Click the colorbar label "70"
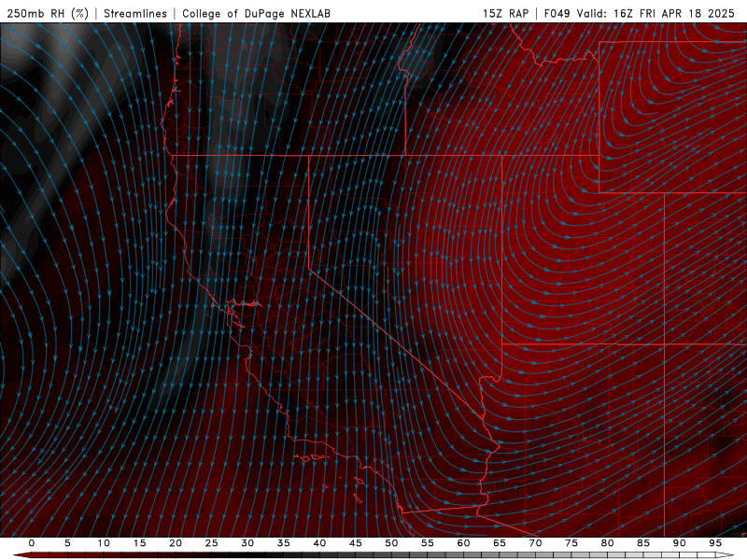Viewport: 747px width, 560px height. [x=535, y=543]
